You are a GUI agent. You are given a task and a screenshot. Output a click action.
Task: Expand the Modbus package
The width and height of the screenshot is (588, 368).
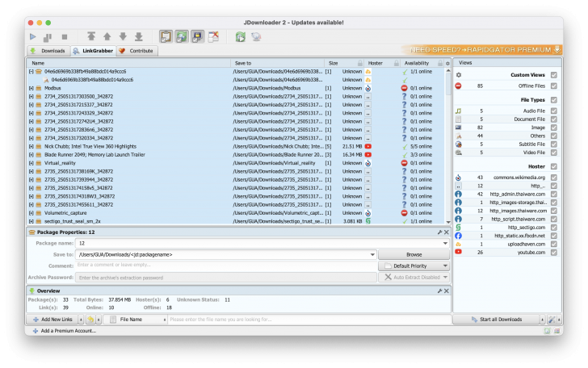31,89
